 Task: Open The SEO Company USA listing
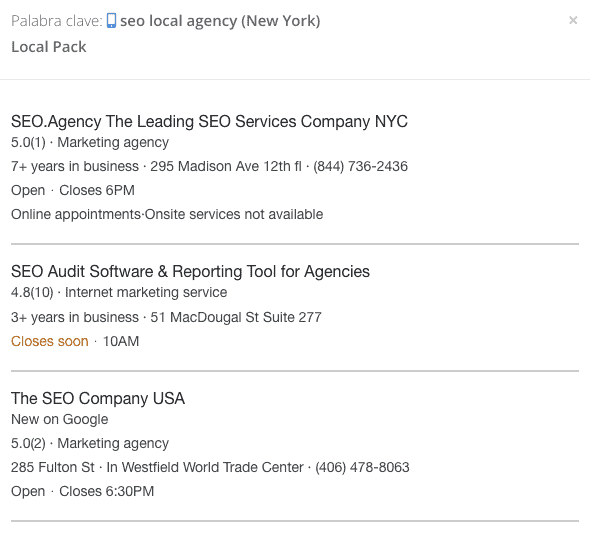(98, 398)
